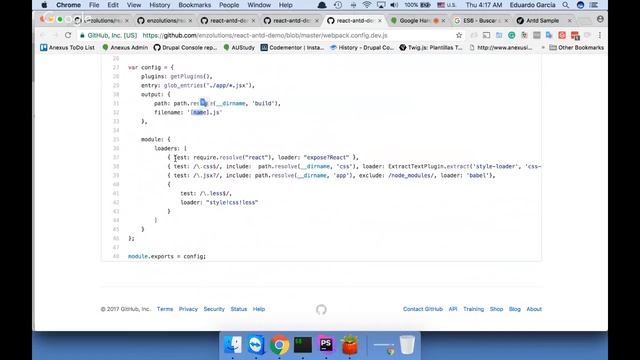Screen dimensions: 640x360
Task: Open the U.S. input source menu
Action: point(446,5)
